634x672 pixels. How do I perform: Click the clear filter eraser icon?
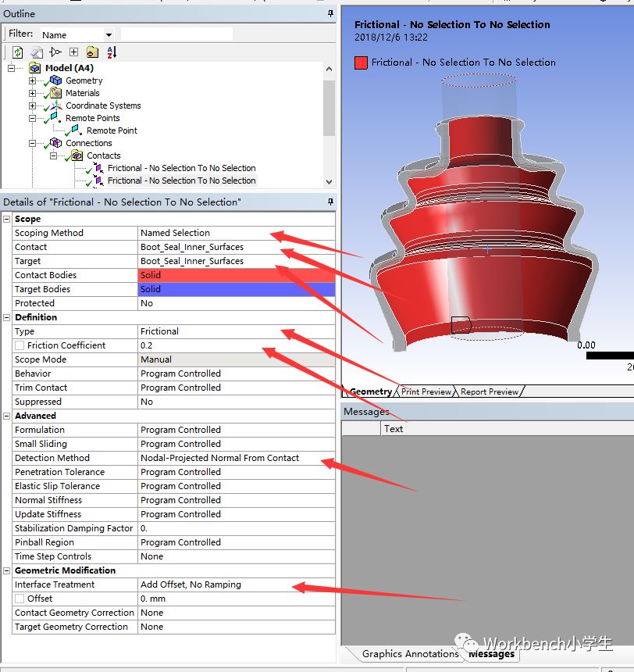coord(36,52)
